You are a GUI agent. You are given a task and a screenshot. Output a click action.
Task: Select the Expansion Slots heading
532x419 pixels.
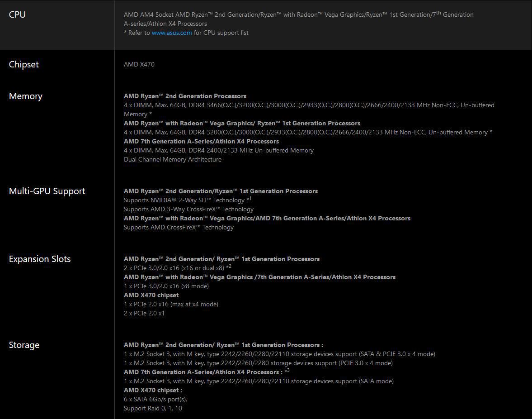pos(40,259)
